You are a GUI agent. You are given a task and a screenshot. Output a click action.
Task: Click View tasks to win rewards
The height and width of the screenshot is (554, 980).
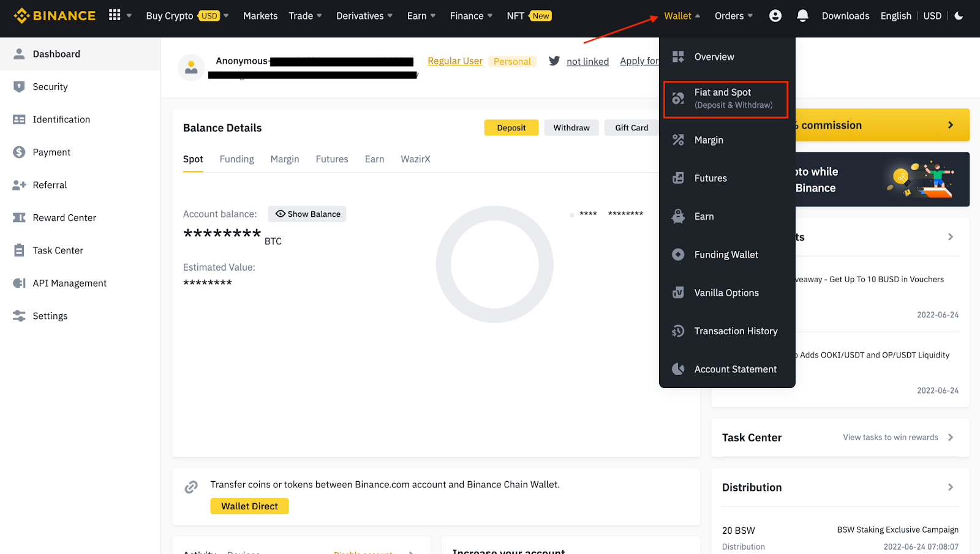[x=891, y=437]
